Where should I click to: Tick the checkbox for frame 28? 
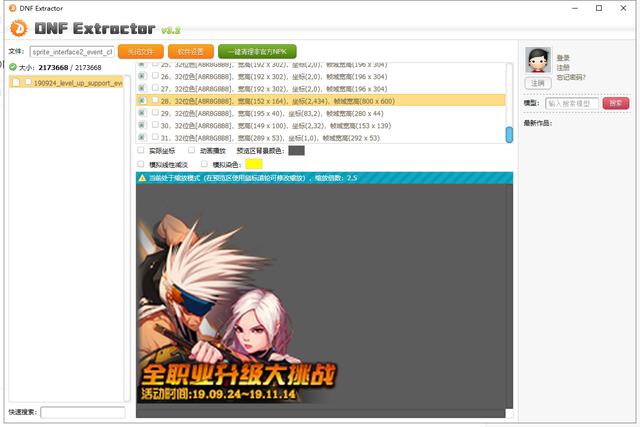click(x=153, y=101)
